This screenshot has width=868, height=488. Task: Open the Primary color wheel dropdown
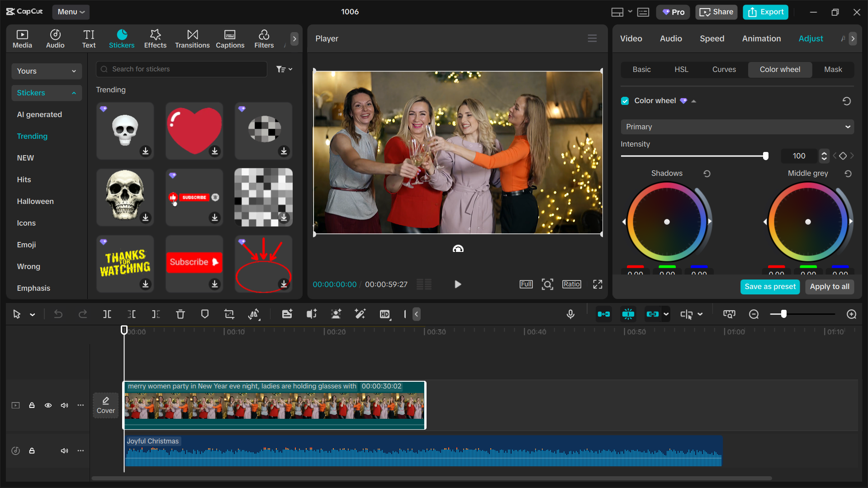[737, 127]
